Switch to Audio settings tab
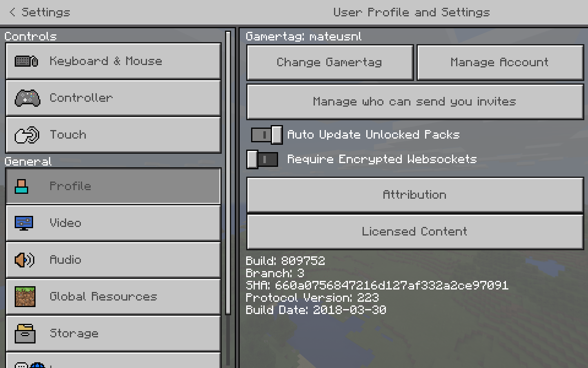Image resolution: width=588 pixels, height=368 pixels. click(114, 260)
